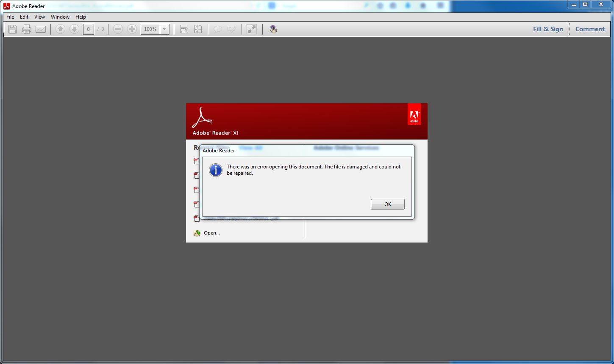
Task: Click the Zoom in plus icon
Action: click(132, 29)
